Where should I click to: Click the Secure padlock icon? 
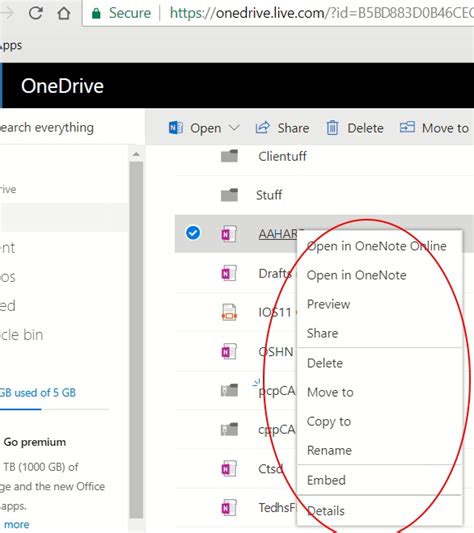pyautogui.click(x=96, y=13)
